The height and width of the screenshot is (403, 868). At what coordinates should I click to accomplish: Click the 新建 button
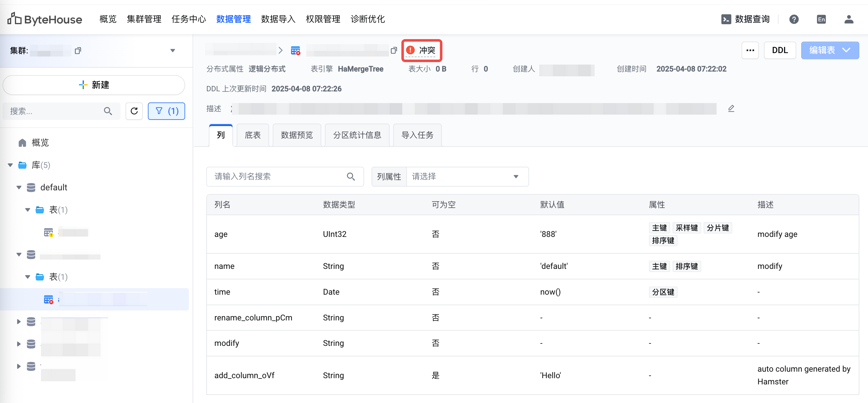(x=94, y=85)
